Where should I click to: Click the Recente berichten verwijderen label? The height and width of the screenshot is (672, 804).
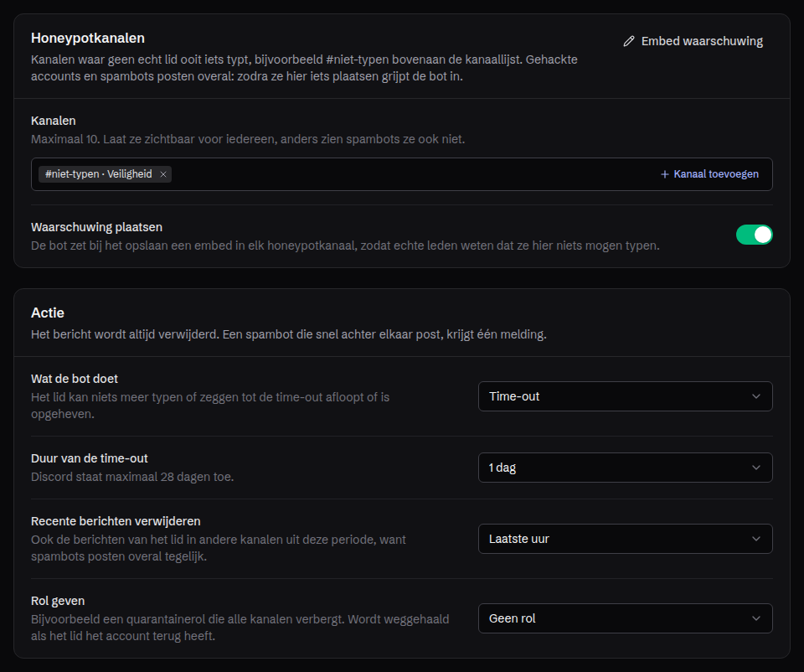116,522
